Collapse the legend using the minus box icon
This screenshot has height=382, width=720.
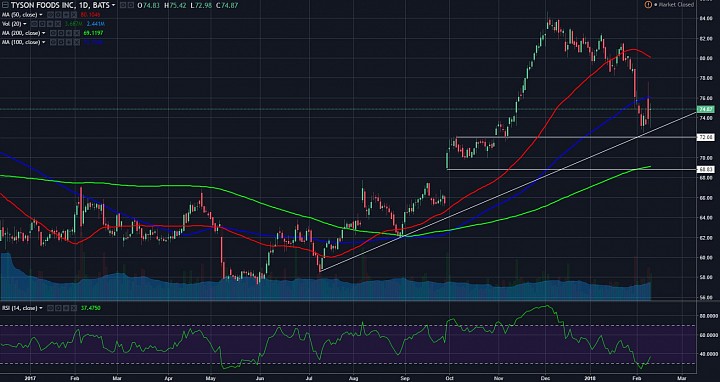pos(5,5)
